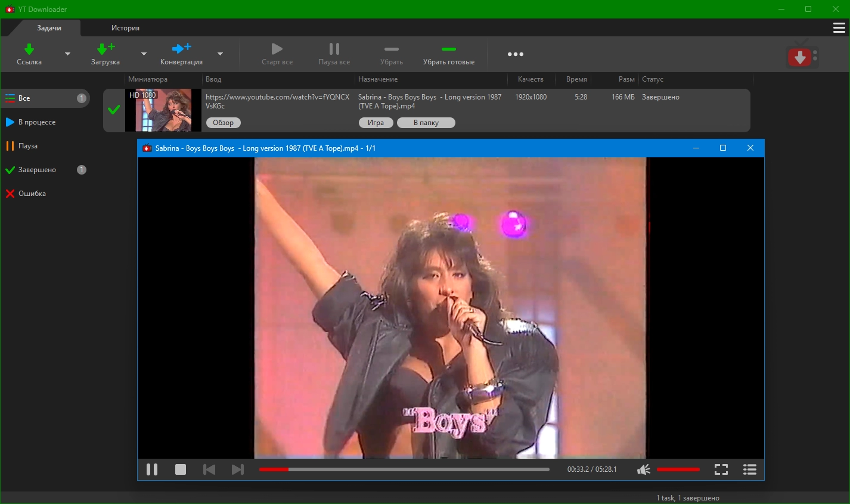Select the В процессе filter
The width and height of the screenshot is (850, 504).
tap(45, 122)
